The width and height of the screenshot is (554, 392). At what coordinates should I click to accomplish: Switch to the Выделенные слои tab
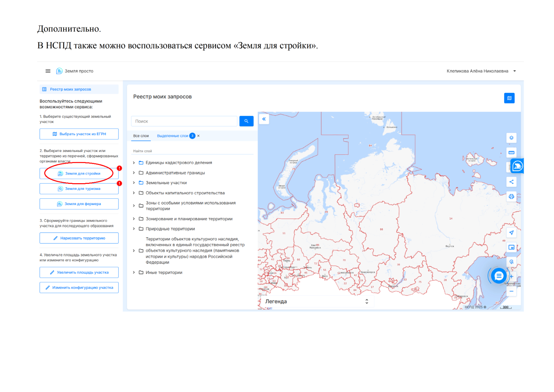tap(172, 136)
